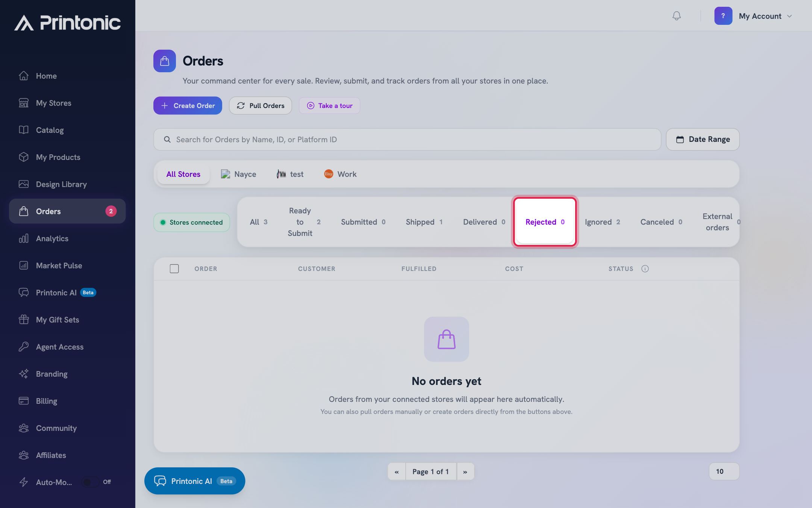The width and height of the screenshot is (812, 508).
Task: Click the Orders page shopping bag icon
Action: pyautogui.click(x=165, y=61)
